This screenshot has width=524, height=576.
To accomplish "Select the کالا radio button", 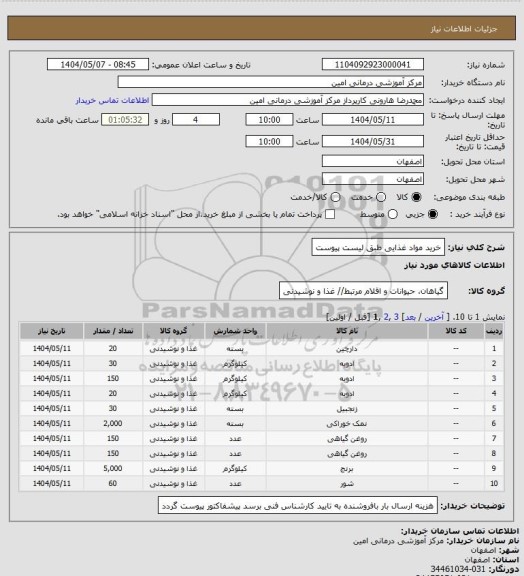I will (416, 197).
